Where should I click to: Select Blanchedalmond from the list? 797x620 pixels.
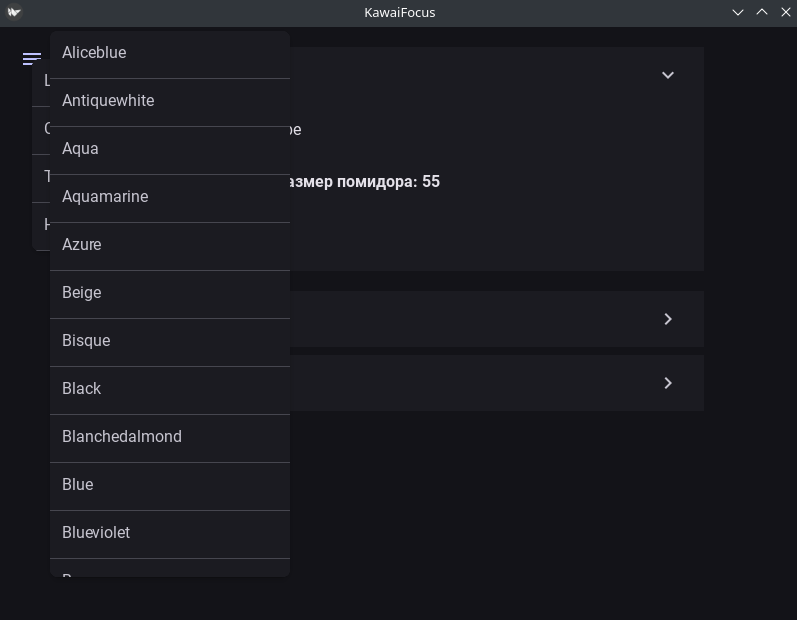(x=122, y=437)
